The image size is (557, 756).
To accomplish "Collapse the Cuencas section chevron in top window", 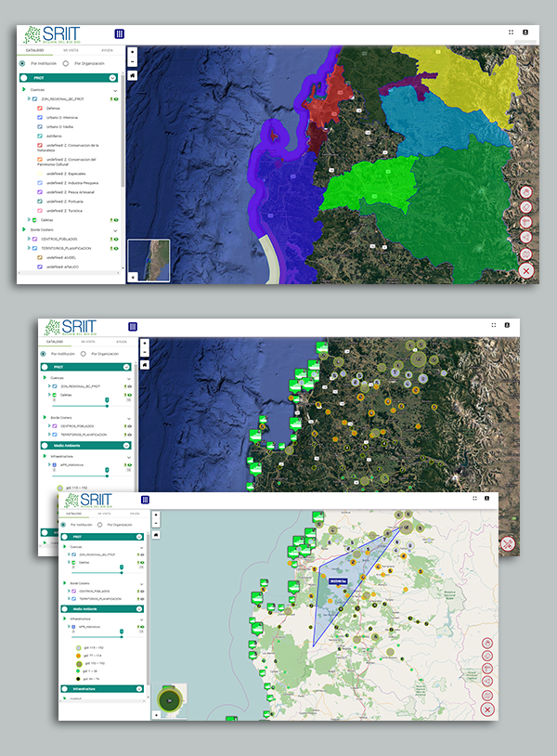I will [x=115, y=90].
